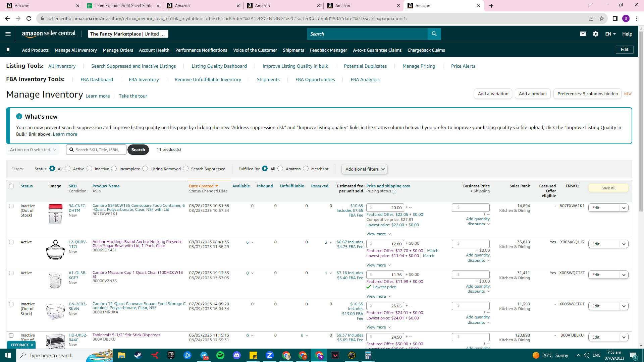Screen dimensions: 644x362
Task: Open Manage All Inventory in nav bar
Action: 76,50
